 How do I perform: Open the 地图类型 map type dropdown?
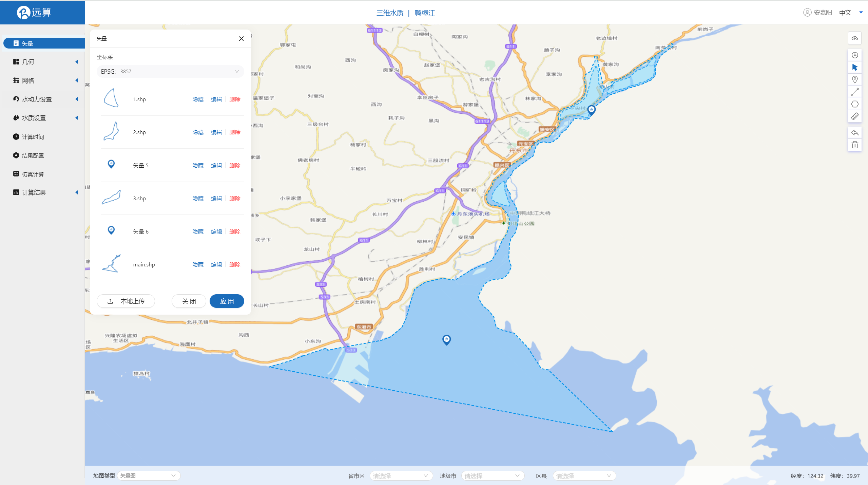click(149, 475)
